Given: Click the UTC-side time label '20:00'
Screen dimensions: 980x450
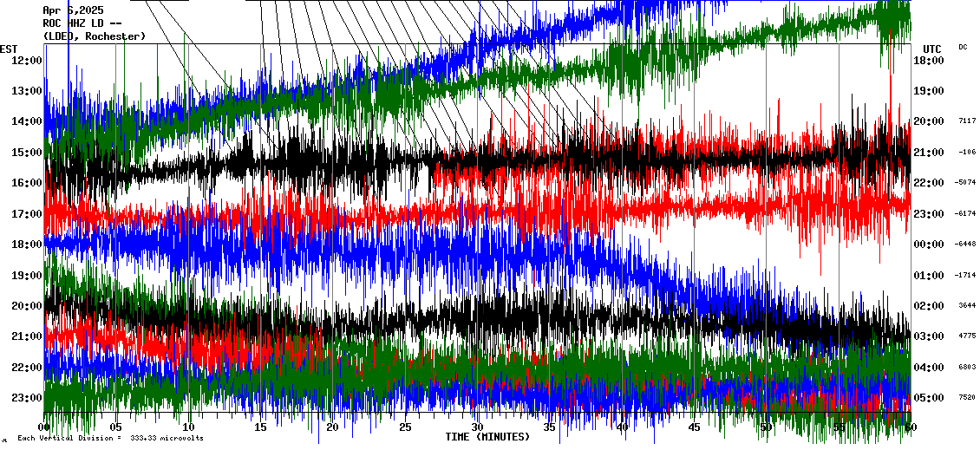Looking at the screenshot, I should click(929, 122).
